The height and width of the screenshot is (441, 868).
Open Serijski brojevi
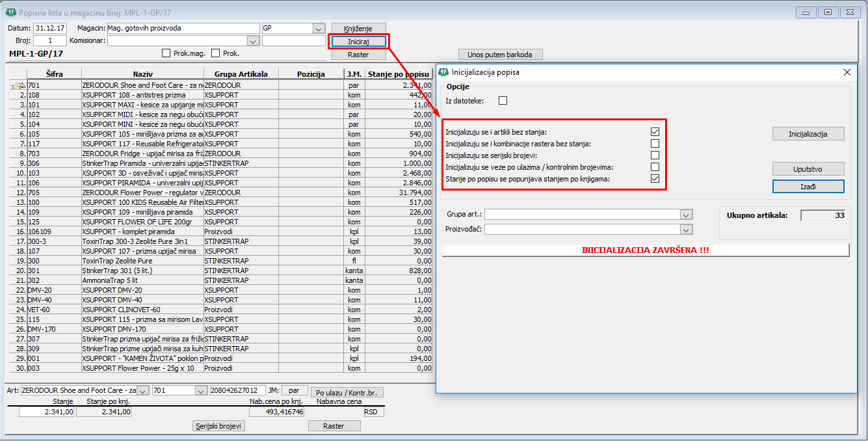[x=220, y=426]
